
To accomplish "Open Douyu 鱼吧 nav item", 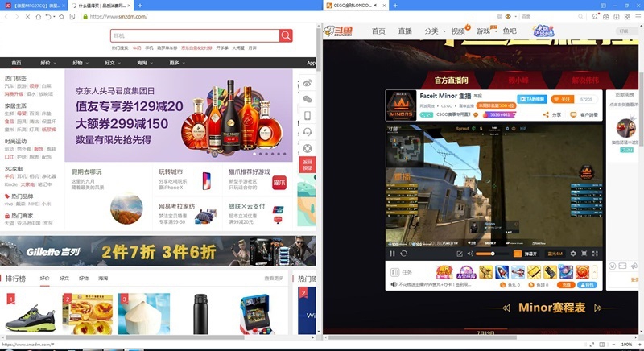I will pos(510,31).
